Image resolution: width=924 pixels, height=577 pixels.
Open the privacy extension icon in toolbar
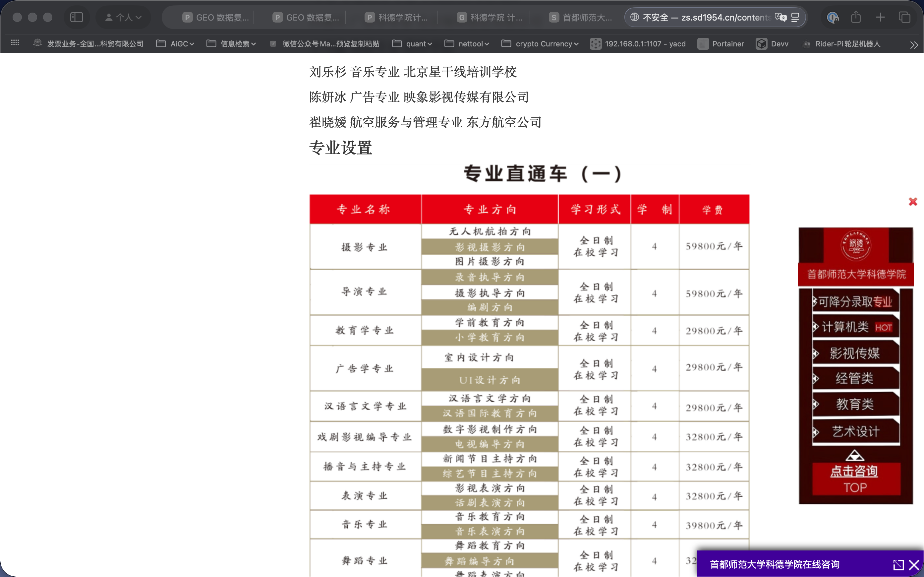pos(833,17)
